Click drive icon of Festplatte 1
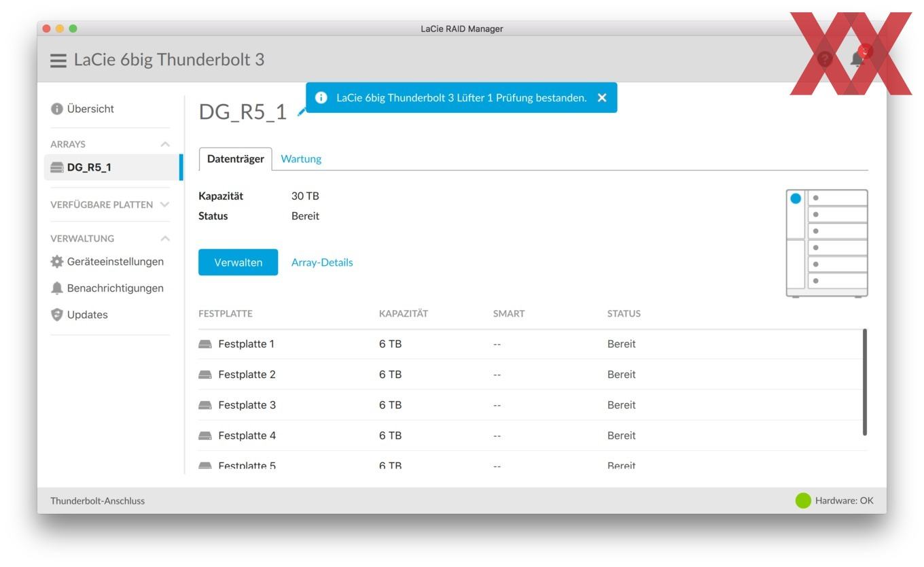 [205, 344]
